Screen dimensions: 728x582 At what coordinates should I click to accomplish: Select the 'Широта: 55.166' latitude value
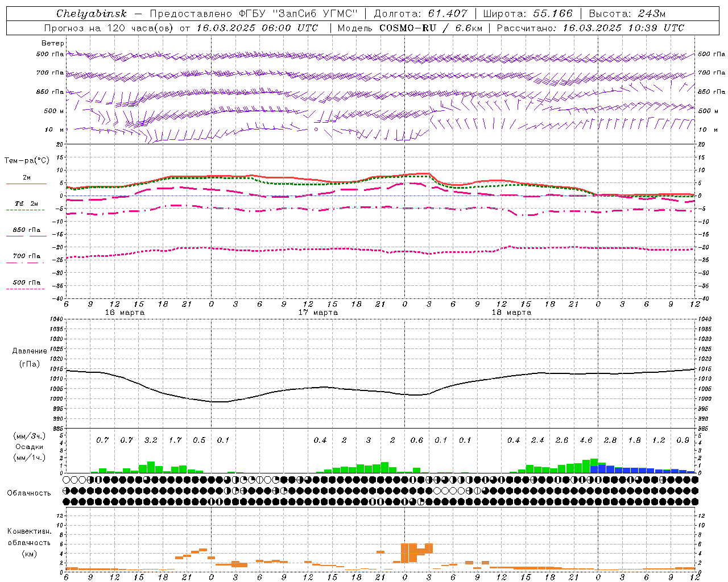click(528, 14)
